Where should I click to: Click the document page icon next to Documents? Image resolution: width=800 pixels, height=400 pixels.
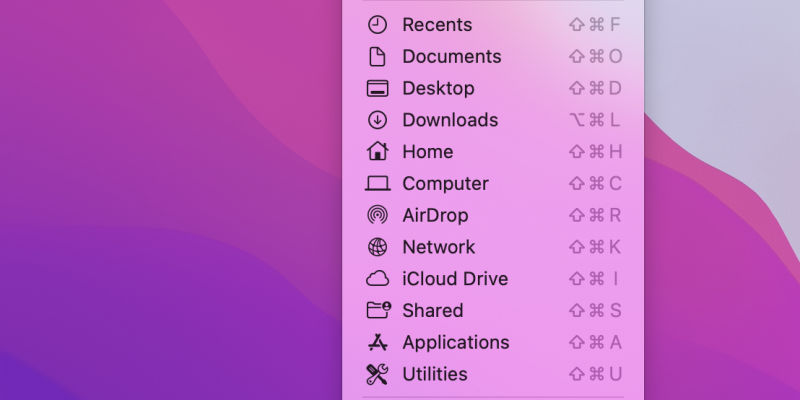point(377,57)
